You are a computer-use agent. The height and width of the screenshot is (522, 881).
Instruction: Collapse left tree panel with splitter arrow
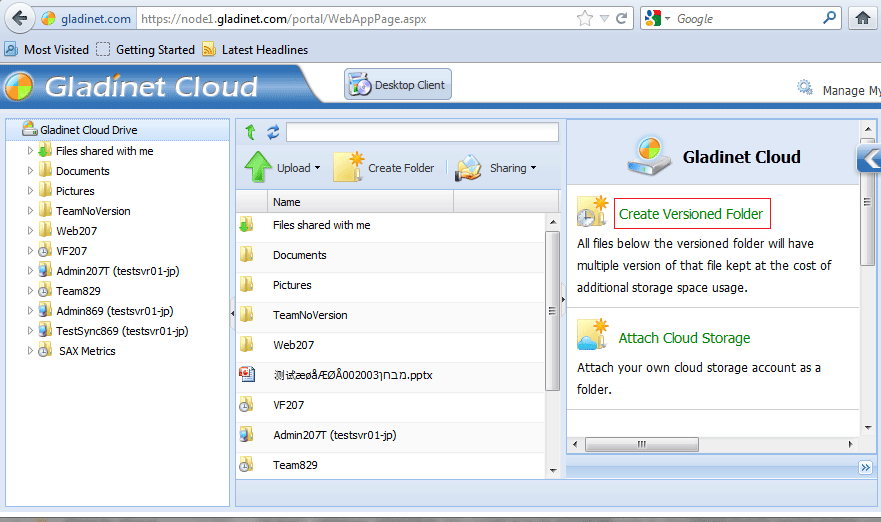point(232,313)
